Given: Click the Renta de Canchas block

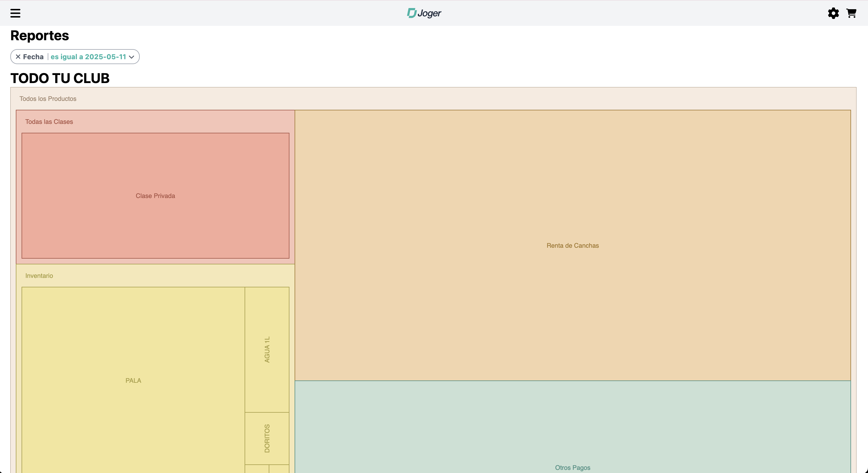Looking at the screenshot, I should click(x=573, y=246).
